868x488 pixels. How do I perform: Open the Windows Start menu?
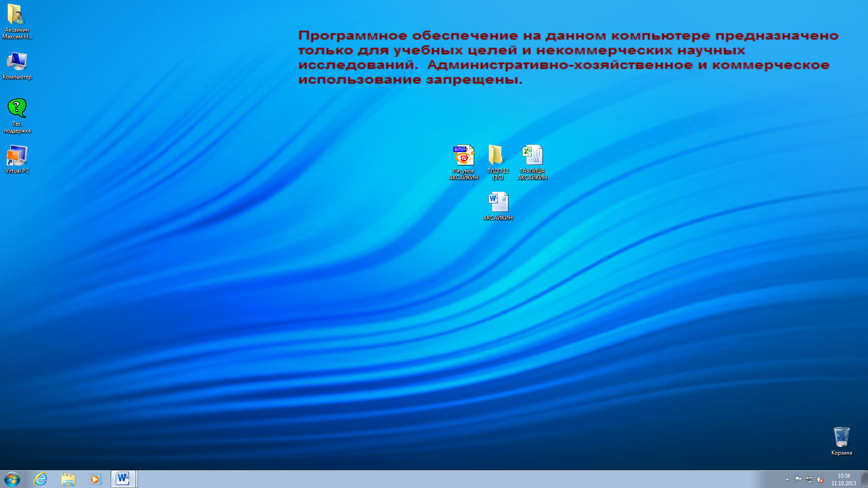pos(12,479)
